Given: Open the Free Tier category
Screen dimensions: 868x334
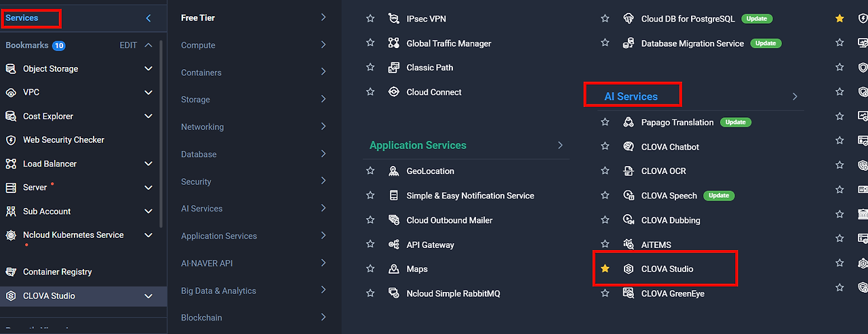Looking at the screenshot, I should tap(253, 18).
